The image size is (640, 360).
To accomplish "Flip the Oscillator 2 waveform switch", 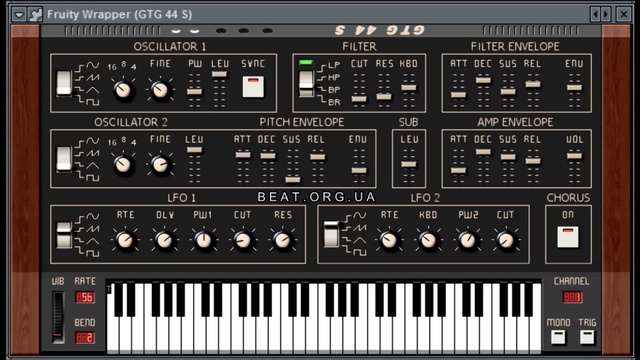I will (64, 159).
